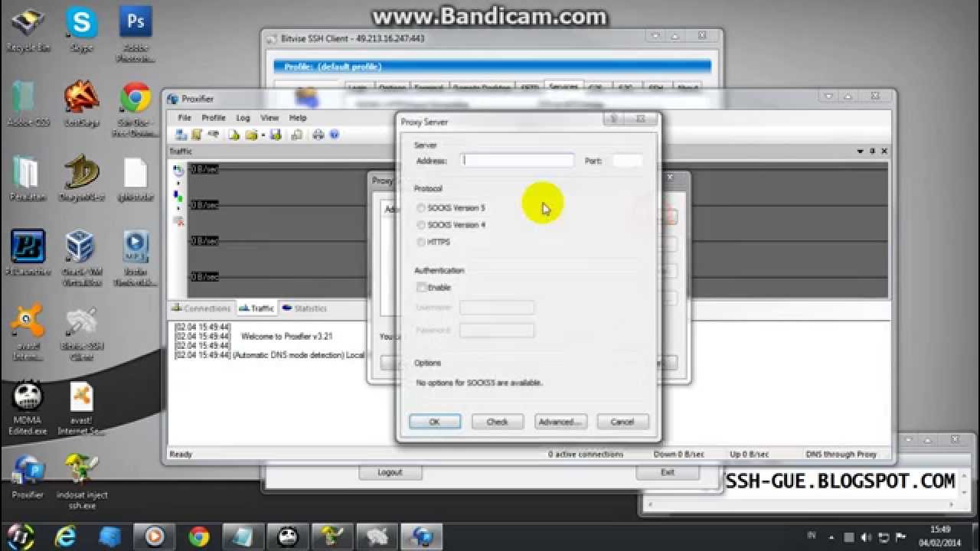Select Services tab in Bitvise SSH Client
This screenshot has height=551, width=980.
(x=563, y=87)
